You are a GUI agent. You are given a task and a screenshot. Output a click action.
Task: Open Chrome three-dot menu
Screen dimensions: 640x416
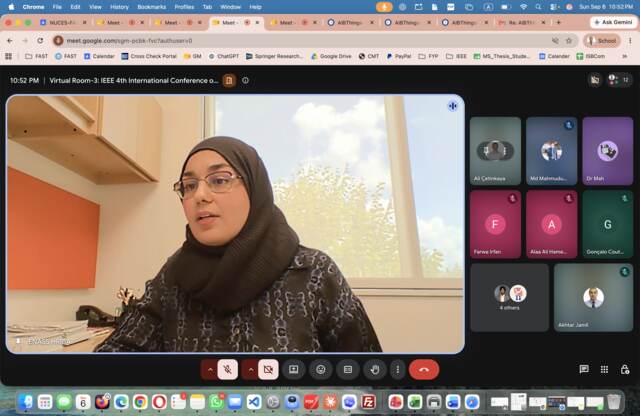pos(631,40)
